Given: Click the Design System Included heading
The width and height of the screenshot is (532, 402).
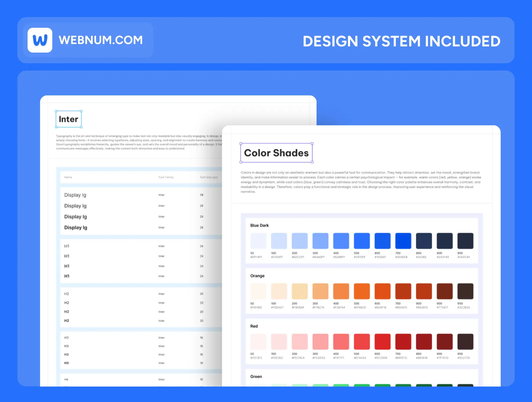Looking at the screenshot, I should (x=401, y=41).
